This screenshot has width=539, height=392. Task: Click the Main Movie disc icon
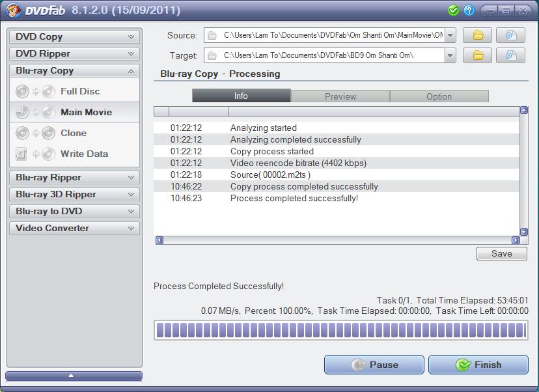point(35,112)
